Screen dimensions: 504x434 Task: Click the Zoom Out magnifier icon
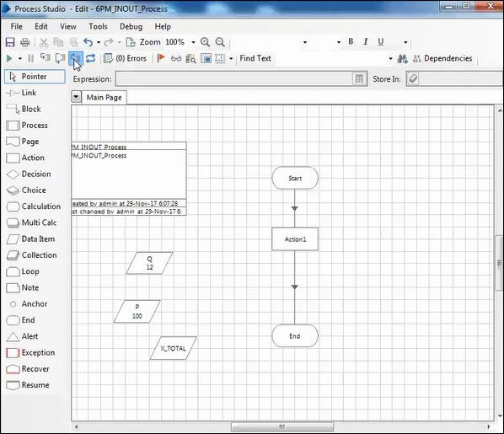(220, 42)
